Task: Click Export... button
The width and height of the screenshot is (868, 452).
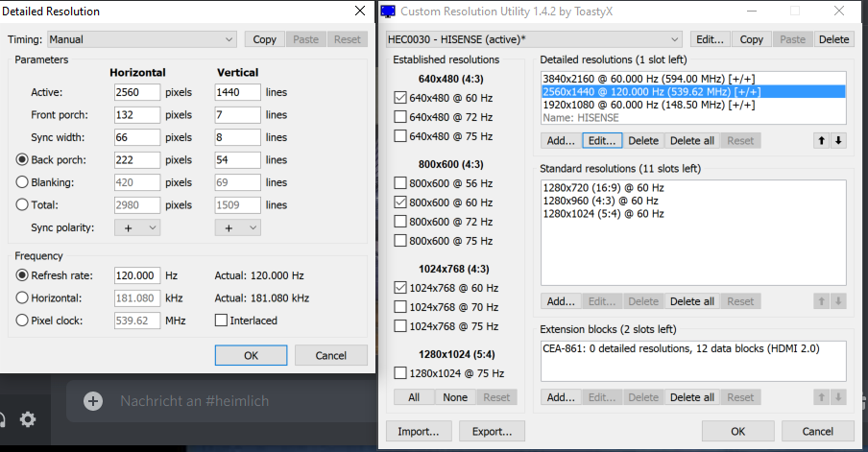Action: tap(492, 431)
